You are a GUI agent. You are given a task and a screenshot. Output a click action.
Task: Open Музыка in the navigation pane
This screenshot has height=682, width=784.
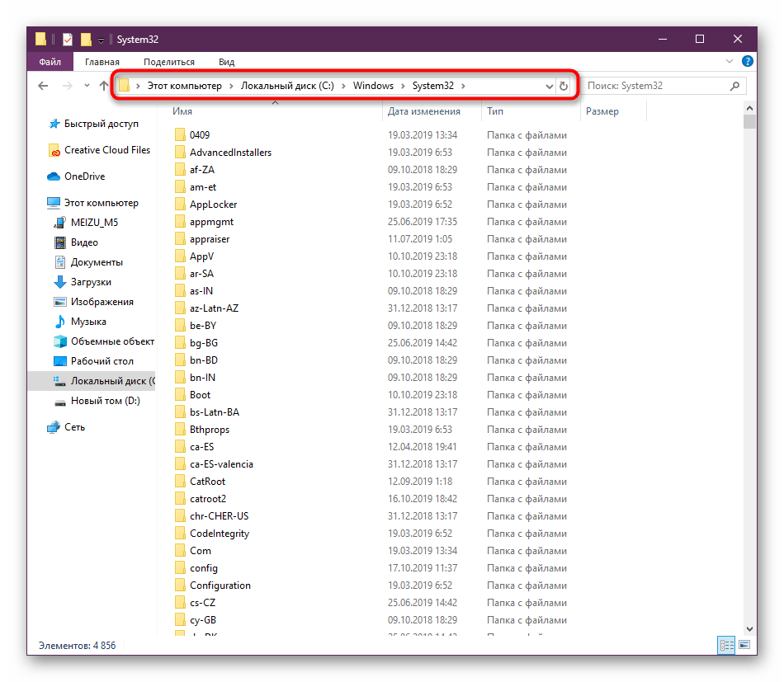pyautogui.click(x=80, y=322)
